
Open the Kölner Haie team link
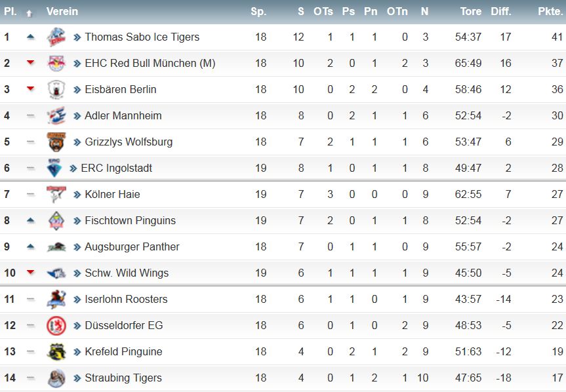click(112, 195)
